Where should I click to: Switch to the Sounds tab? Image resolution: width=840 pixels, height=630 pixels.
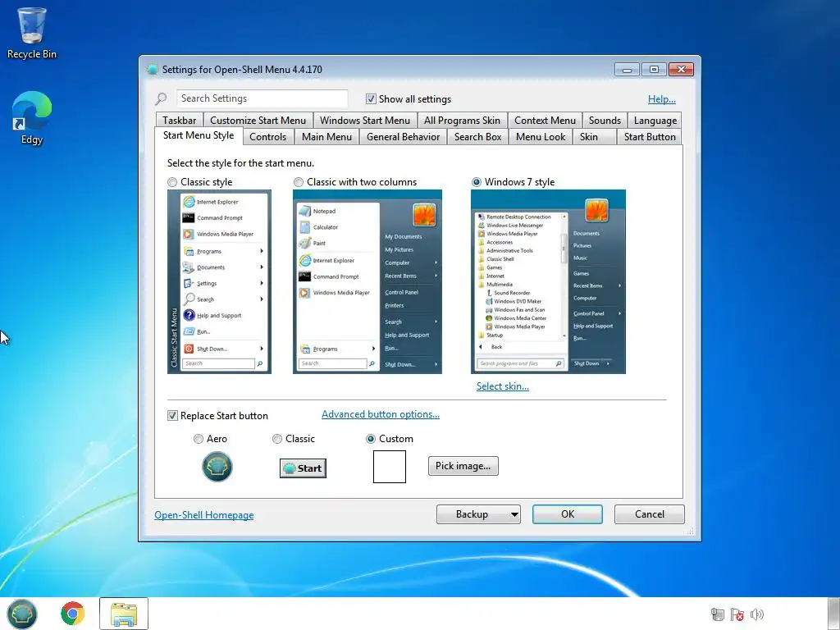[605, 121]
